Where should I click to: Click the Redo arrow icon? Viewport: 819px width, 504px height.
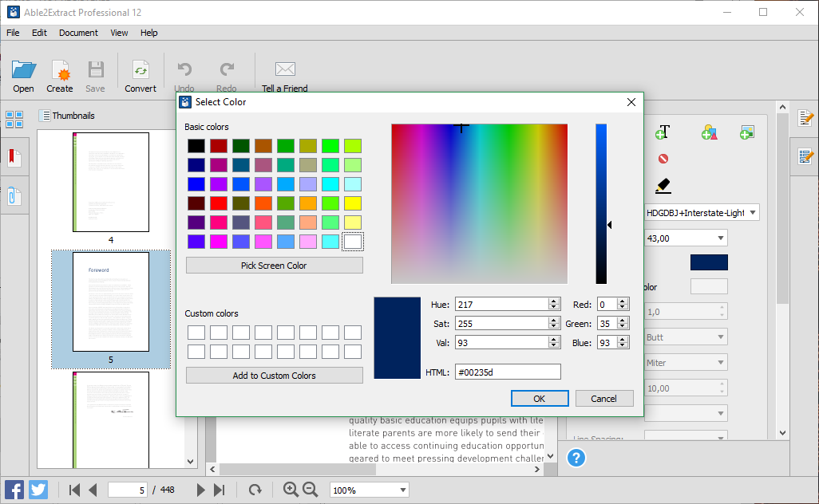click(227, 69)
